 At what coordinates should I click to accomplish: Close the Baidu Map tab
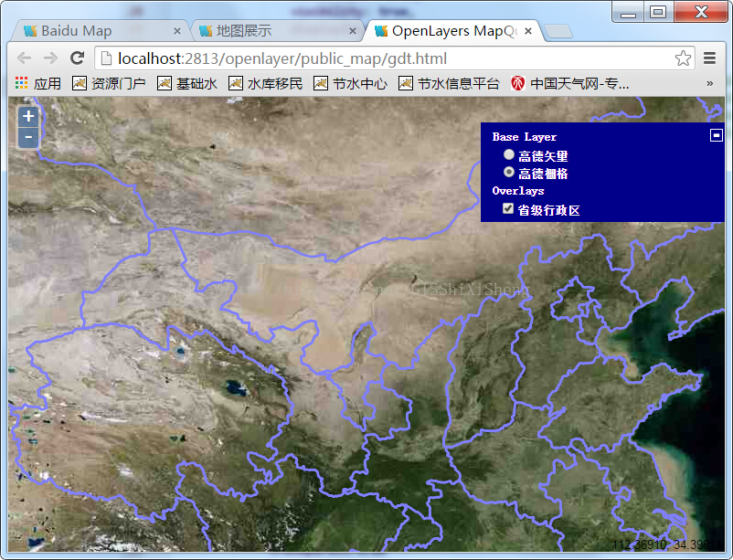[x=177, y=31]
